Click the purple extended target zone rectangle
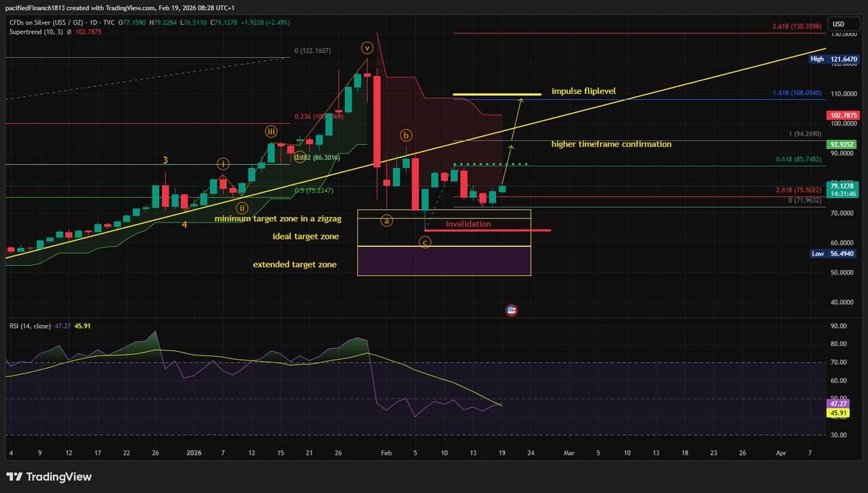868x493 pixels. pos(444,261)
